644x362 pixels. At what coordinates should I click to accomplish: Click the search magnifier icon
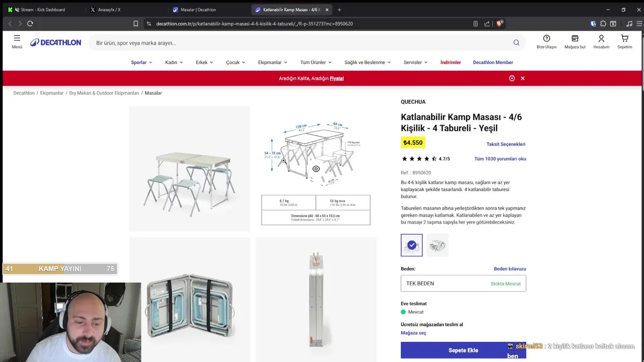516,43
